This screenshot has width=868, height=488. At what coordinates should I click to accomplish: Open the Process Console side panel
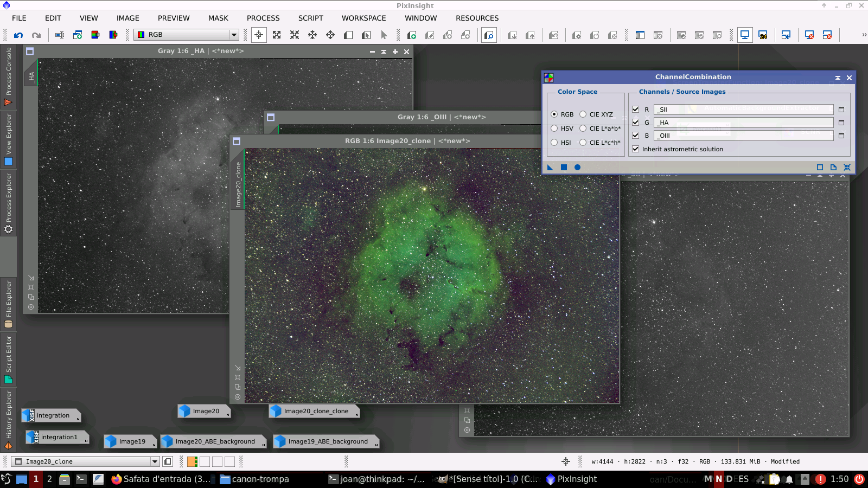point(8,76)
